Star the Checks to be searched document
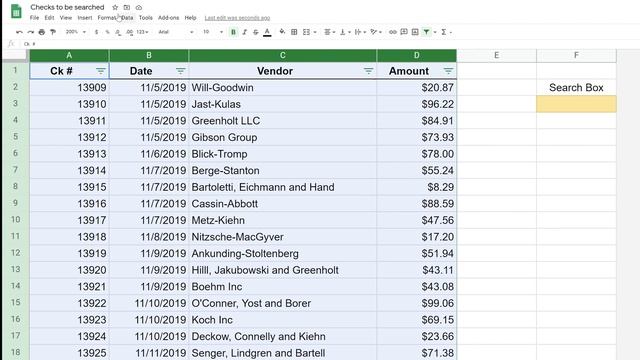Screen dimensions: 640x360 [x=115, y=7]
